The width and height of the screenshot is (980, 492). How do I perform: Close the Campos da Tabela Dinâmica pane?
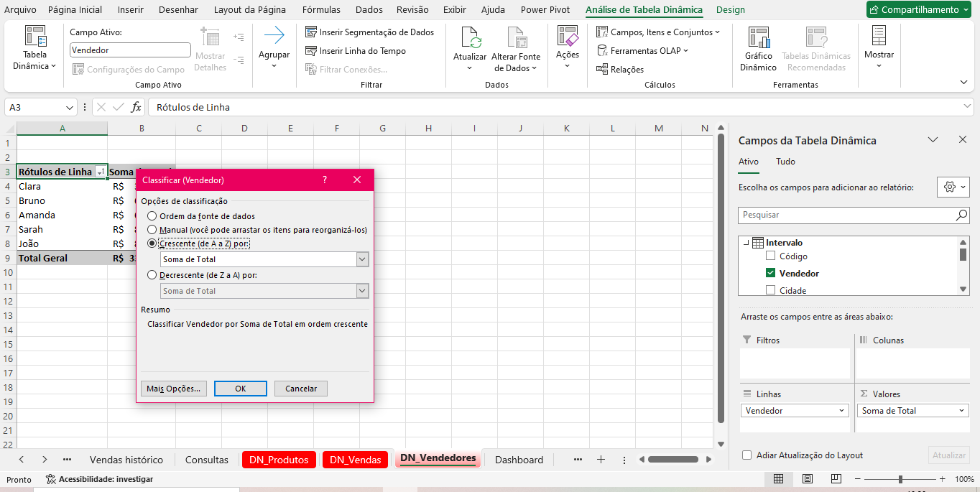(x=963, y=140)
